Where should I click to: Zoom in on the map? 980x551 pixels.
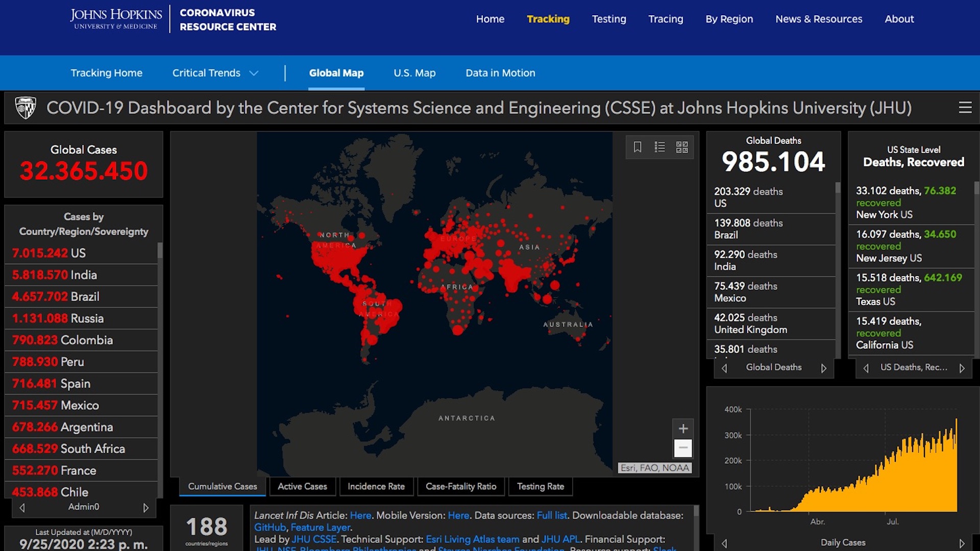[683, 429]
